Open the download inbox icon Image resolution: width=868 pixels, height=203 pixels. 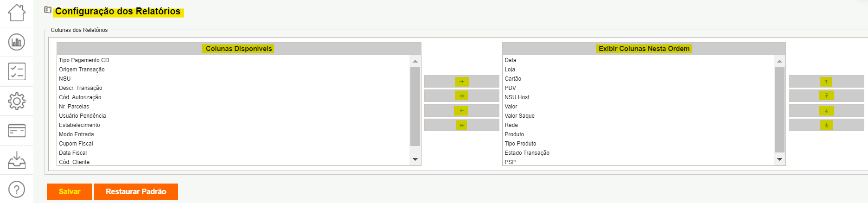click(17, 160)
